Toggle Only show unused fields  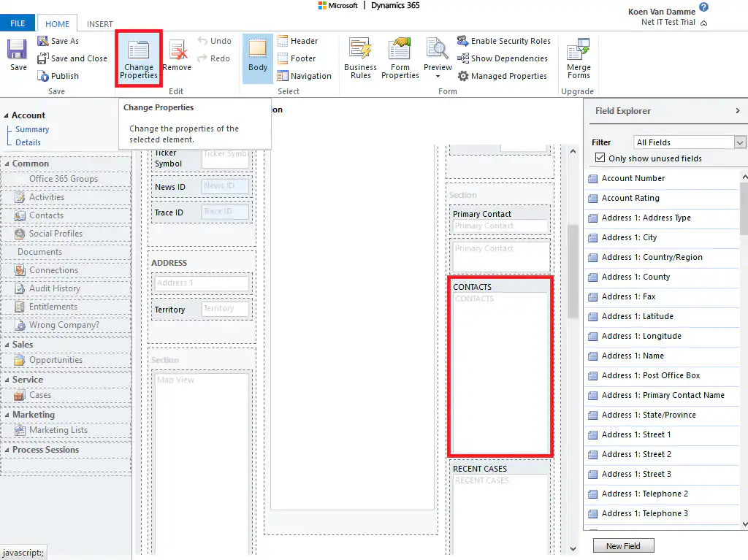(600, 158)
